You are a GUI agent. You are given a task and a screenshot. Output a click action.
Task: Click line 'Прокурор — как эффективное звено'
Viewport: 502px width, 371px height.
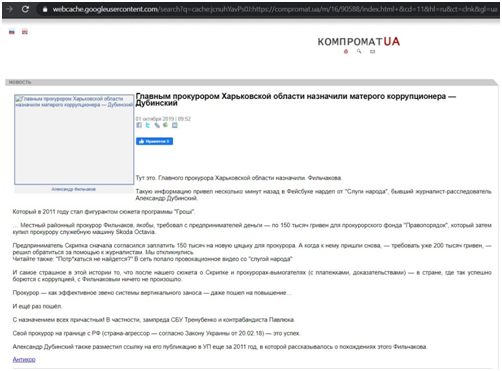click(152, 293)
